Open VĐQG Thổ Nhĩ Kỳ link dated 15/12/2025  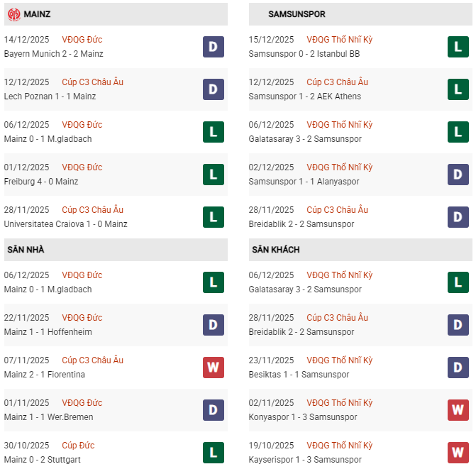click(x=339, y=40)
